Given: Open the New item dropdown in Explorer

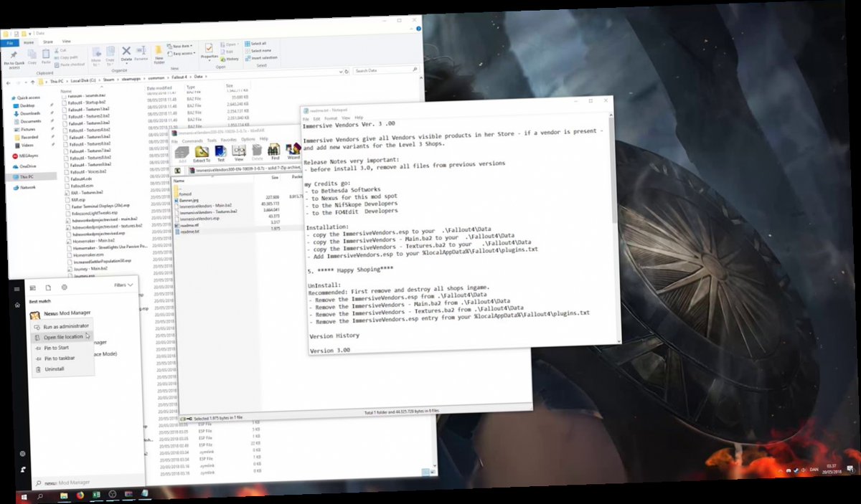Looking at the screenshot, I should pos(182,47).
